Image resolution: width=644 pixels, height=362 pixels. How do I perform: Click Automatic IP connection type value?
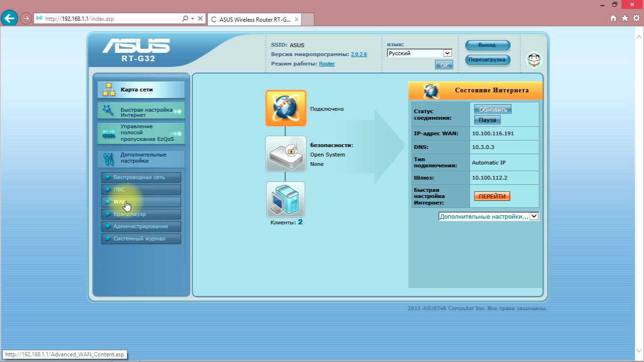click(x=489, y=163)
